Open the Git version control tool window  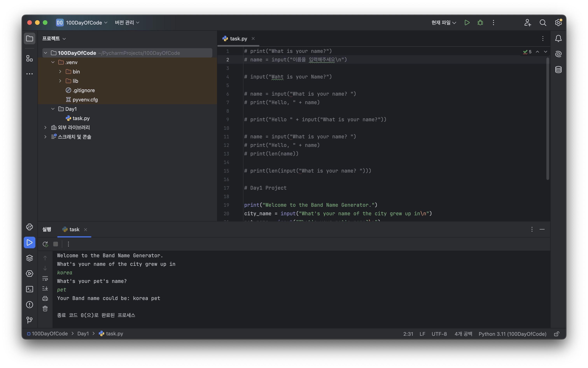[30, 320]
